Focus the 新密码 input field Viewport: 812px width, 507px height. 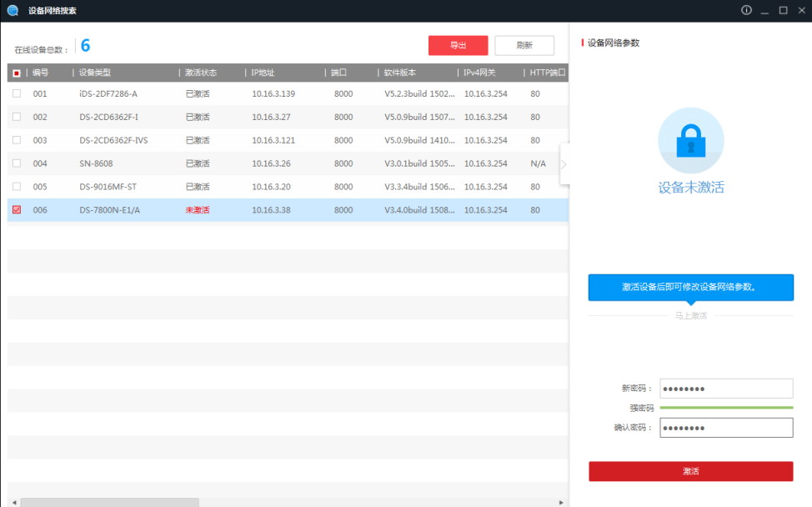tap(725, 389)
